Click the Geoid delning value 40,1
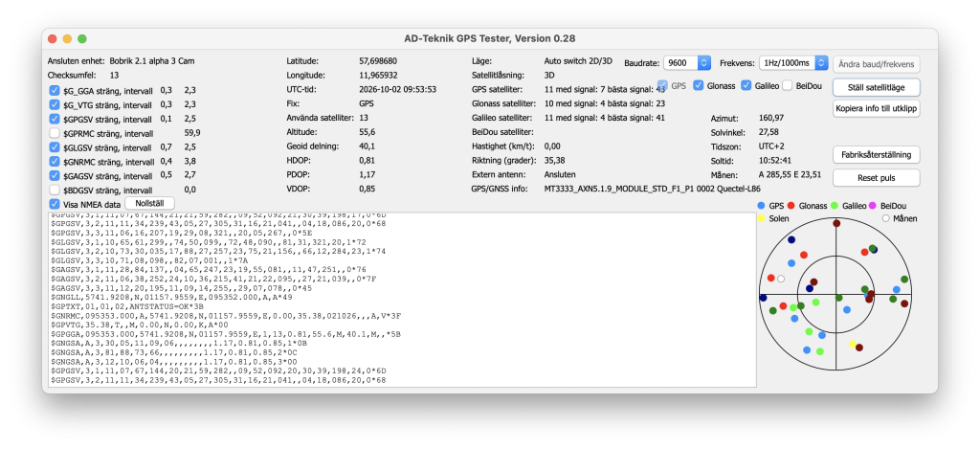Image resolution: width=980 pixels, height=449 pixels. point(367,146)
